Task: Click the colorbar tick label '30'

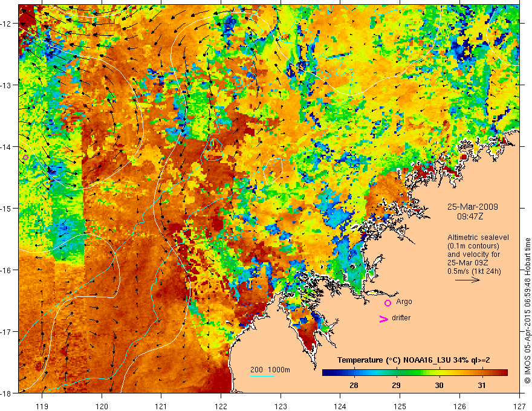Action: (x=439, y=385)
